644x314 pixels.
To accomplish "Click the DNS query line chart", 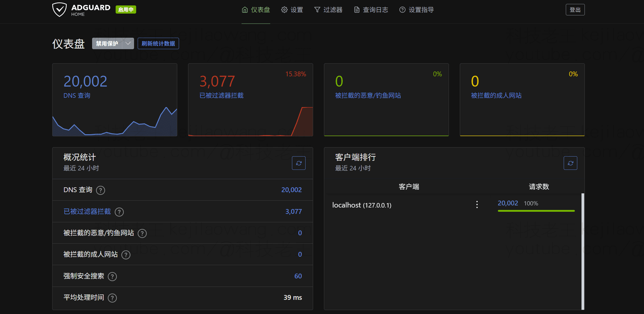I will pos(115,121).
